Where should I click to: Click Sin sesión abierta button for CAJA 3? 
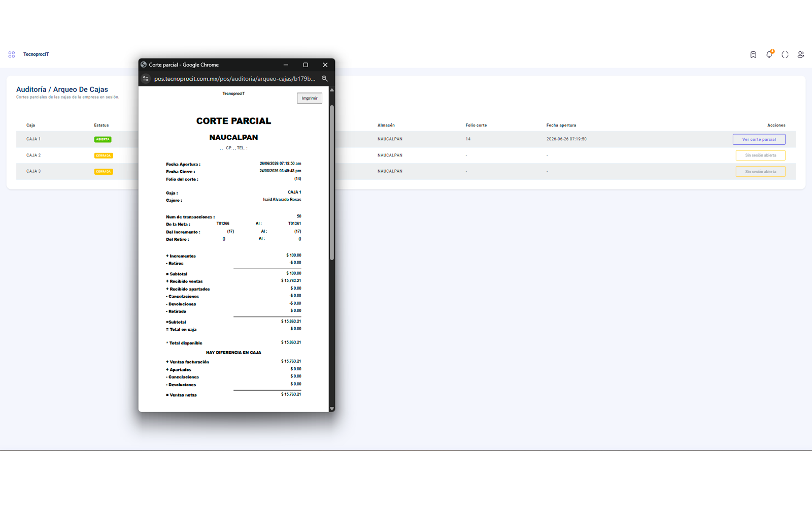tap(760, 172)
